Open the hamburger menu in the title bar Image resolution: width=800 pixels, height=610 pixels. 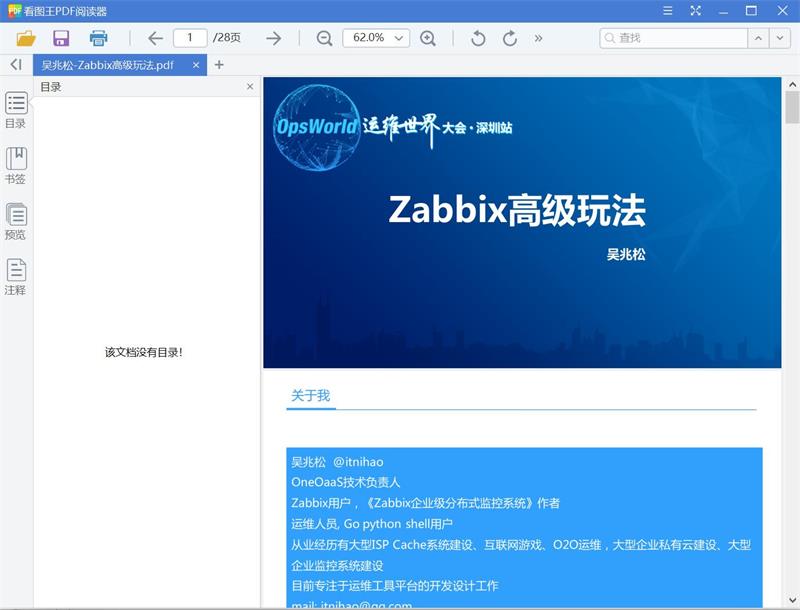point(667,11)
